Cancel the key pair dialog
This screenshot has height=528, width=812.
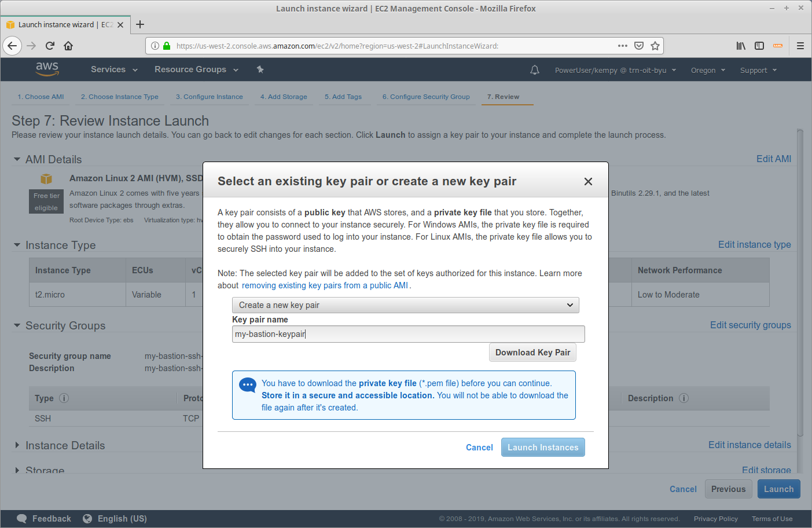(x=479, y=448)
